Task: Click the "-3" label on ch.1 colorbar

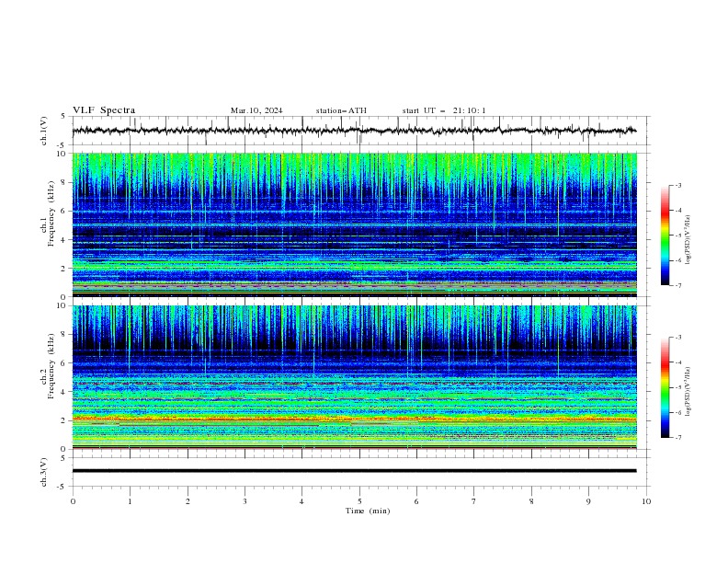Action: pyautogui.click(x=677, y=185)
